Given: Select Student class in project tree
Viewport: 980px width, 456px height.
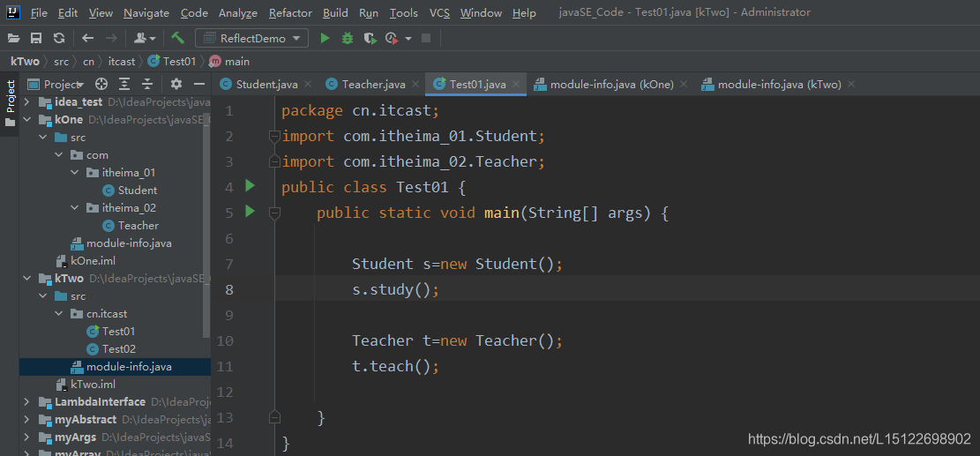Looking at the screenshot, I should point(130,190).
